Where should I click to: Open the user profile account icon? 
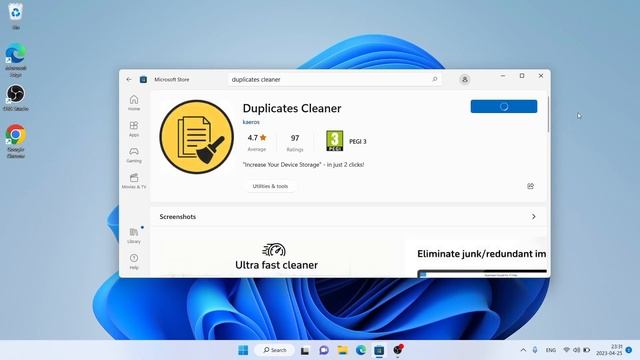[464, 80]
